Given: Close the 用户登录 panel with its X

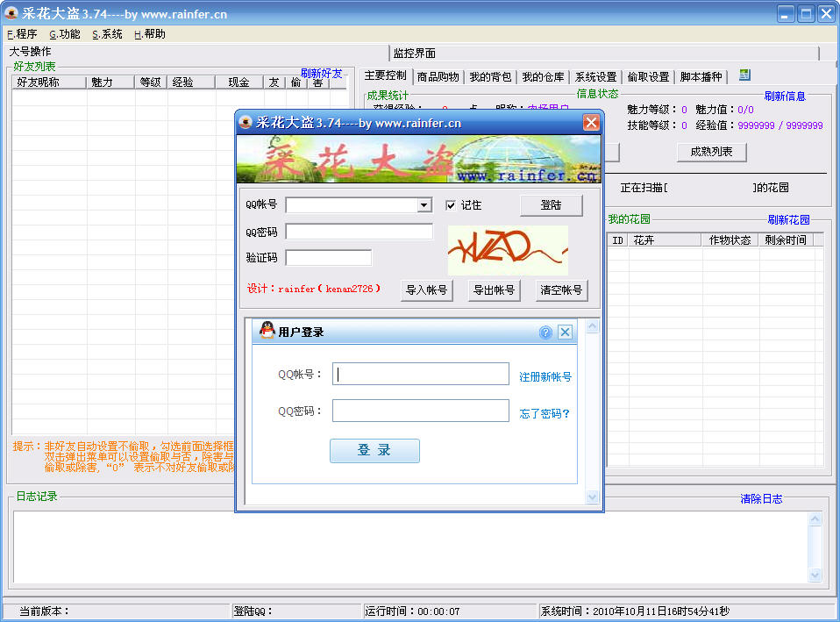Looking at the screenshot, I should click(x=566, y=332).
